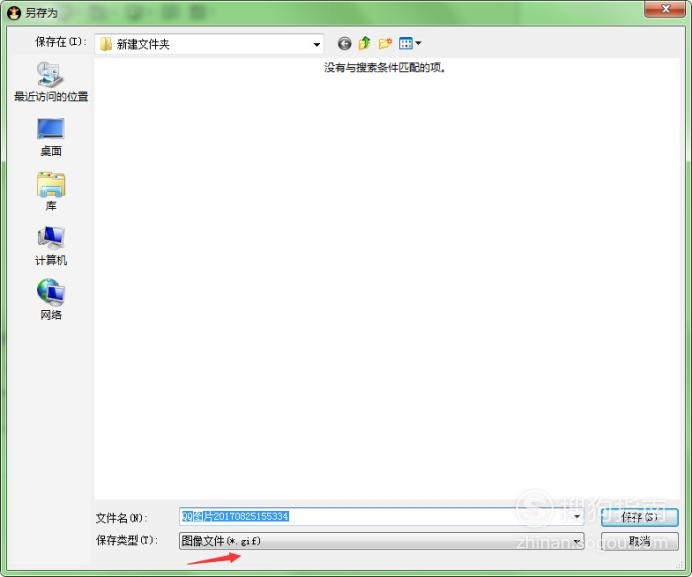Create a new folder using the toolbar icon
Screen dimensions: 692x577
coord(385,44)
